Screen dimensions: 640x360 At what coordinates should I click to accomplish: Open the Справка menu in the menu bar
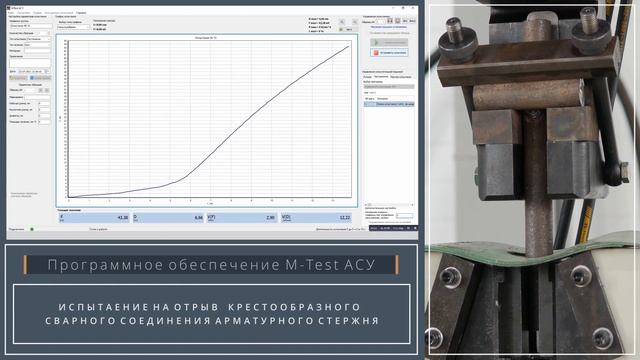coord(81,13)
